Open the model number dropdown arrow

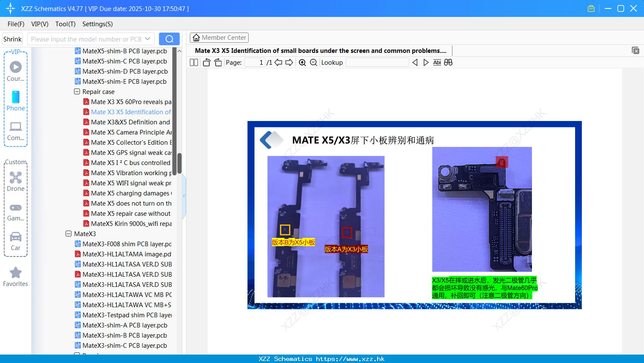148,39
